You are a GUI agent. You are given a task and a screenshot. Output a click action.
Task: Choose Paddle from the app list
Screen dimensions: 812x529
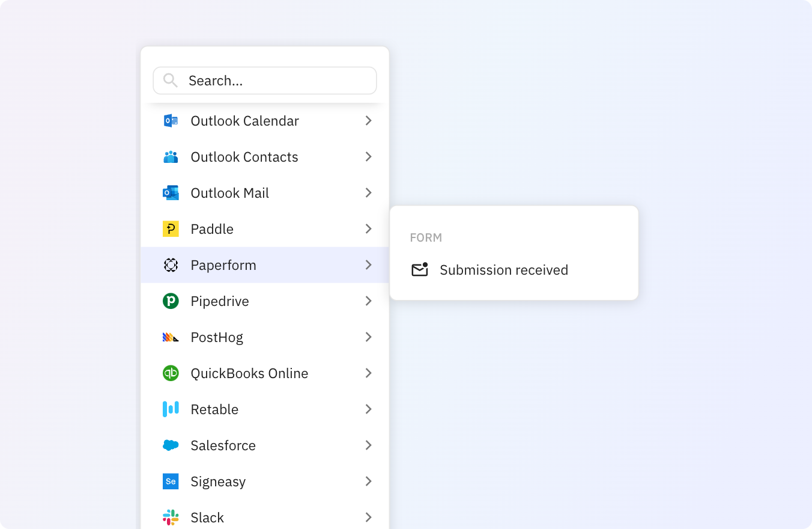[x=265, y=229]
